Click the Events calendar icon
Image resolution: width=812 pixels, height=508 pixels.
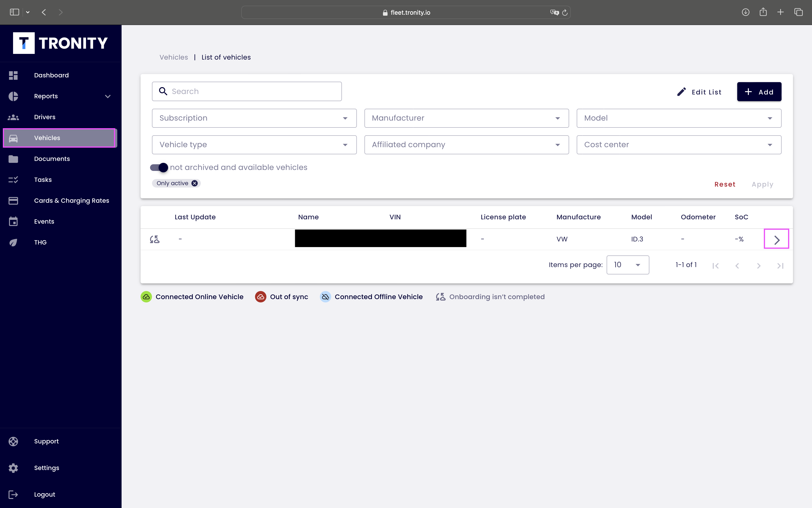[x=14, y=221]
